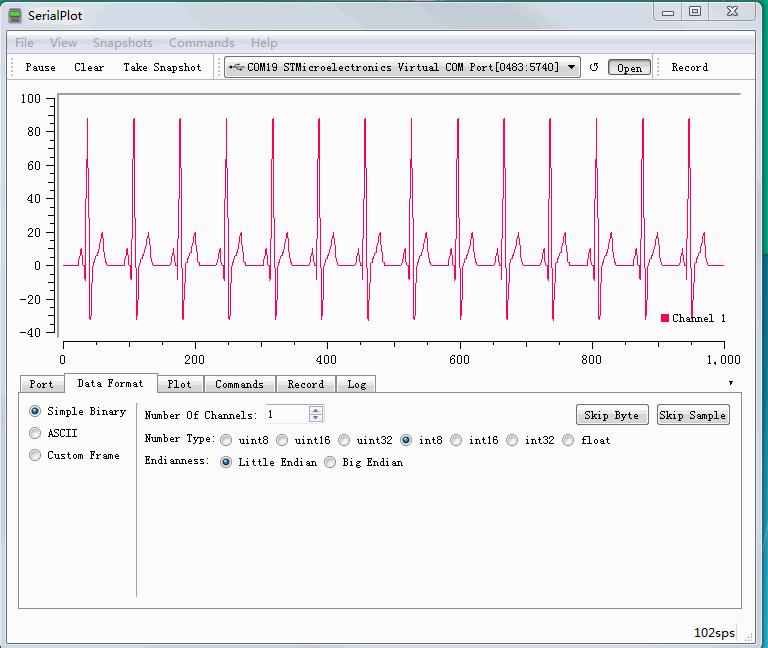Switch to the Record tab
This screenshot has height=648, width=768.
pyautogui.click(x=306, y=384)
